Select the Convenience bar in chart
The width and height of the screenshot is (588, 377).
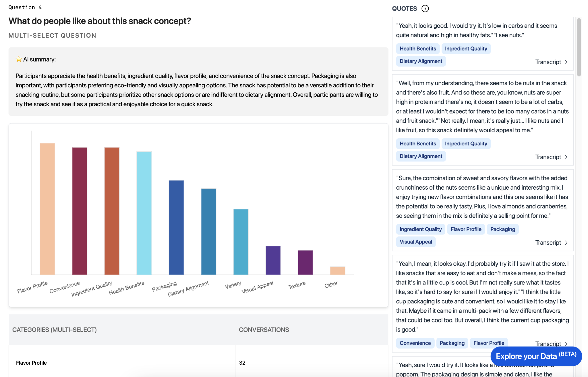[80, 211]
